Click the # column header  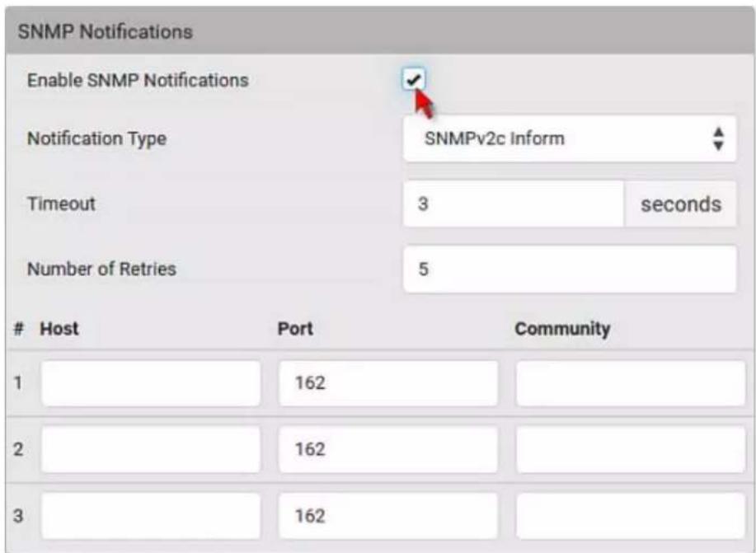18,329
